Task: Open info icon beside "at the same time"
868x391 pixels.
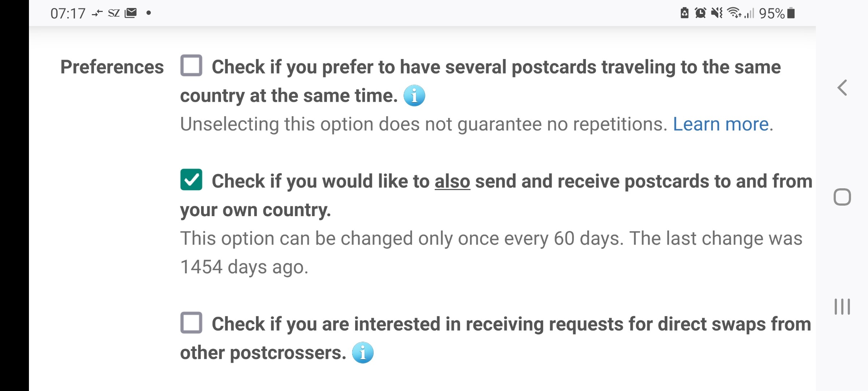Action: pyautogui.click(x=414, y=96)
